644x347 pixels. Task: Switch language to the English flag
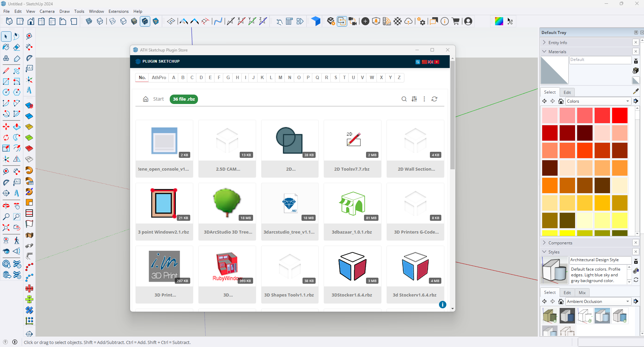click(430, 62)
